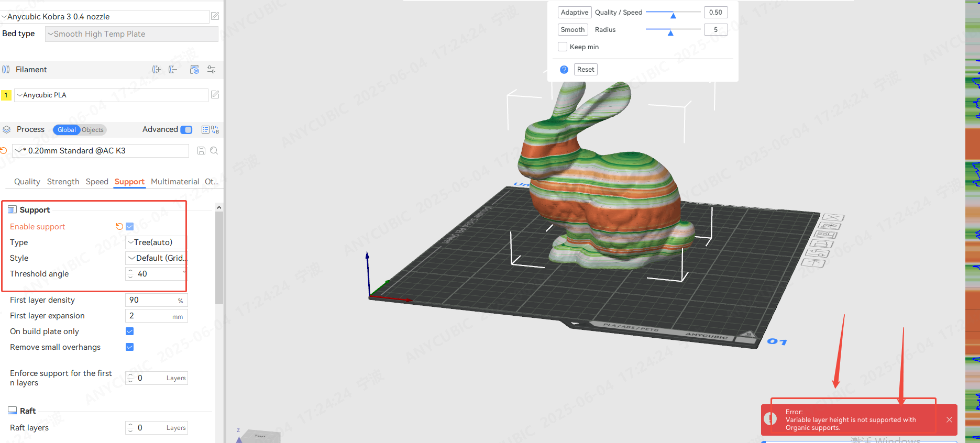Open filament settings sliders icon

pos(212,70)
